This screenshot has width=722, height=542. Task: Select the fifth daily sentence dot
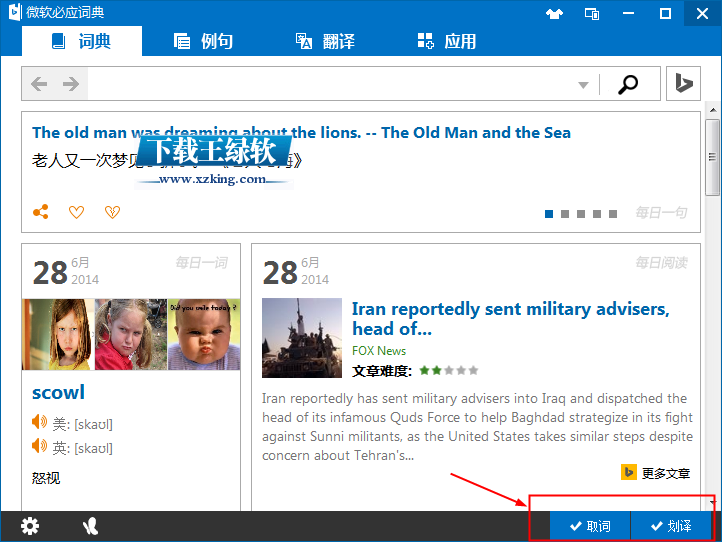point(613,214)
